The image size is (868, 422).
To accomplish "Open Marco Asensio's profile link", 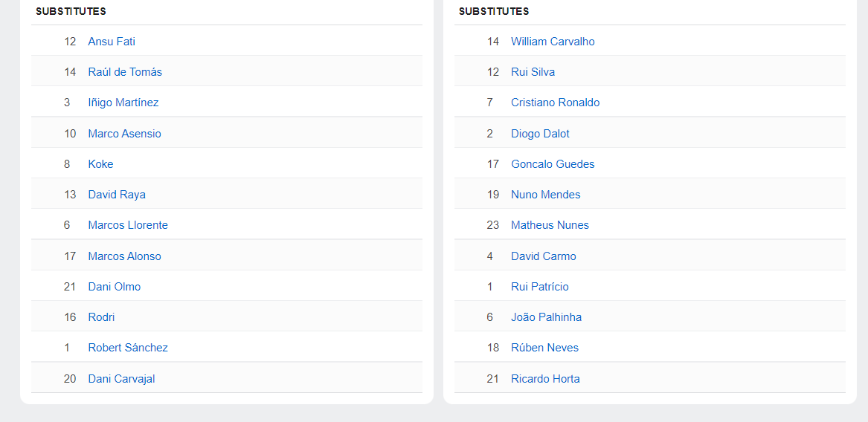I will coord(124,134).
